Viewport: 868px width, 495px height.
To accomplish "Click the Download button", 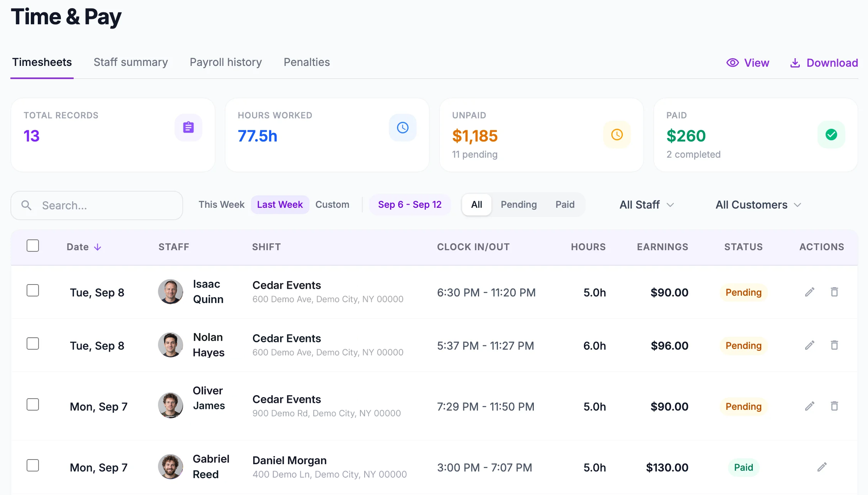I will tap(824, 63).
